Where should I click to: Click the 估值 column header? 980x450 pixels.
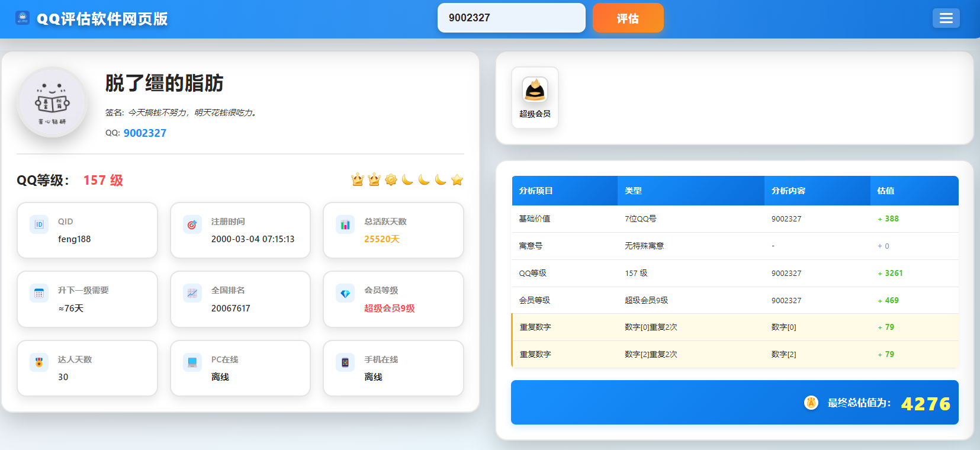pyautogui.click(x=886, y=191)
